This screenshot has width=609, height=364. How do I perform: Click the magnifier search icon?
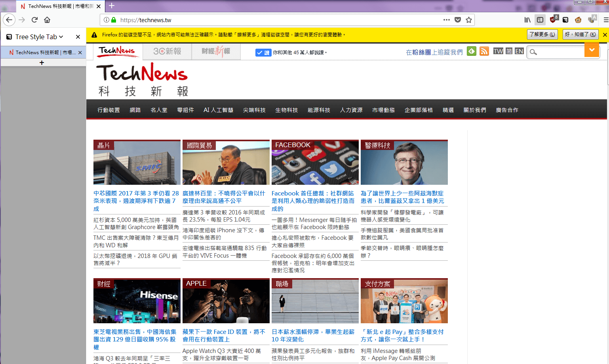(533, 52)
